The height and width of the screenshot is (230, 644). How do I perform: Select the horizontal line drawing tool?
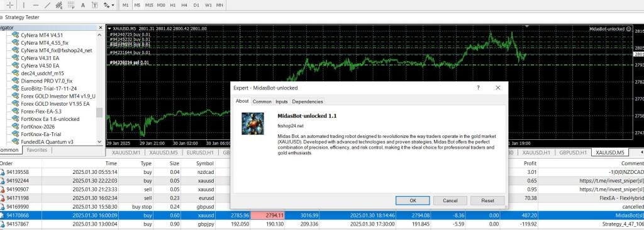36,5
